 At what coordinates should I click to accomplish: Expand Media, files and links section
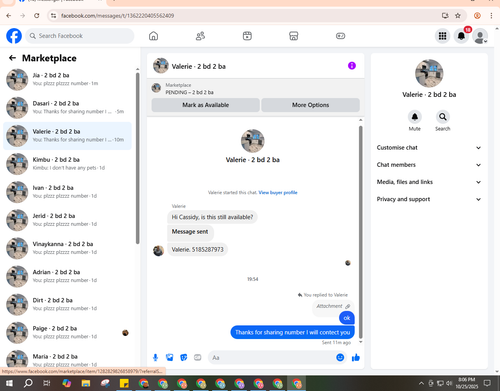click(429, 182)
